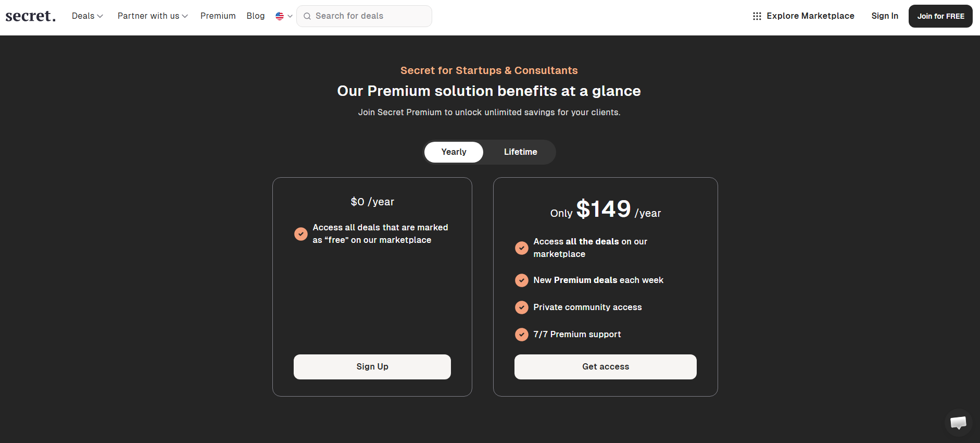Image resolution: width=980 pixels, height=443 pixels.
Task: Open the Premium menu item
Action: (218, 16)
